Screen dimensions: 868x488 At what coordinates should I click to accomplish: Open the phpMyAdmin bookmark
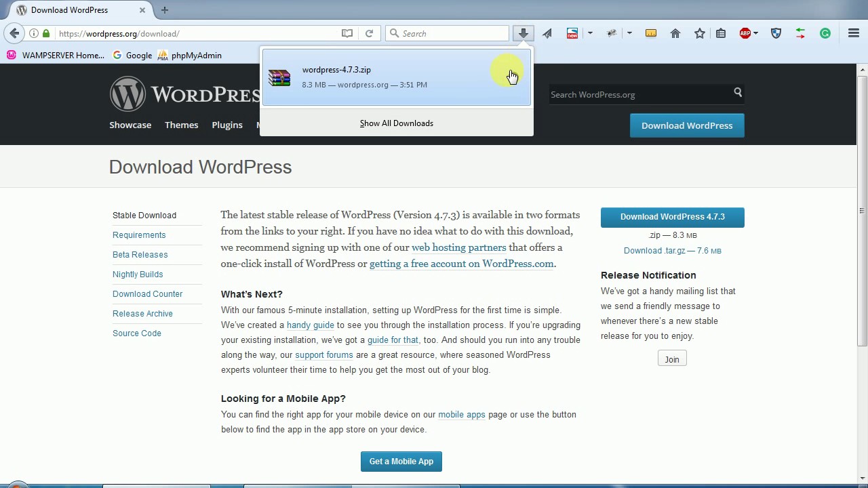pos(189,55)
